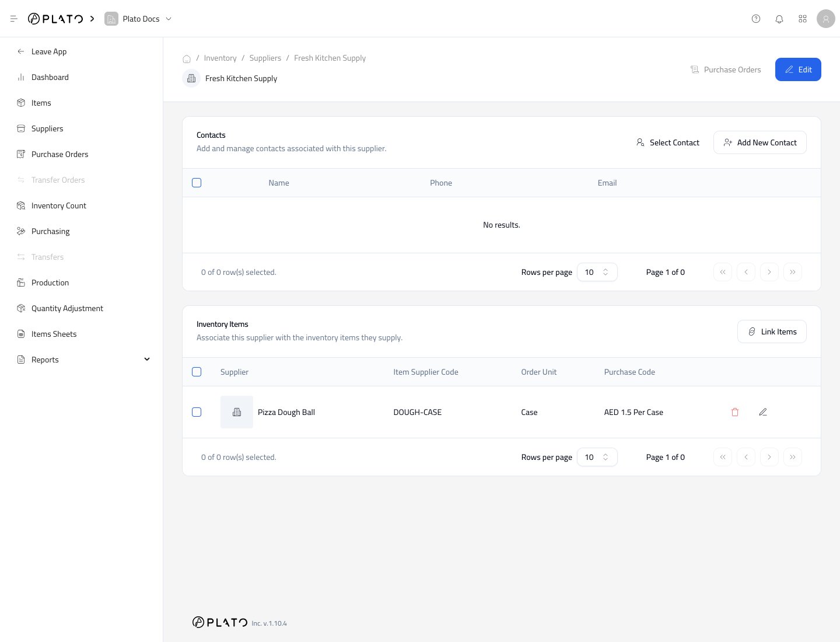Click the home breadcrumb icon
Screen dimensions: 840x642
(187, 58)
